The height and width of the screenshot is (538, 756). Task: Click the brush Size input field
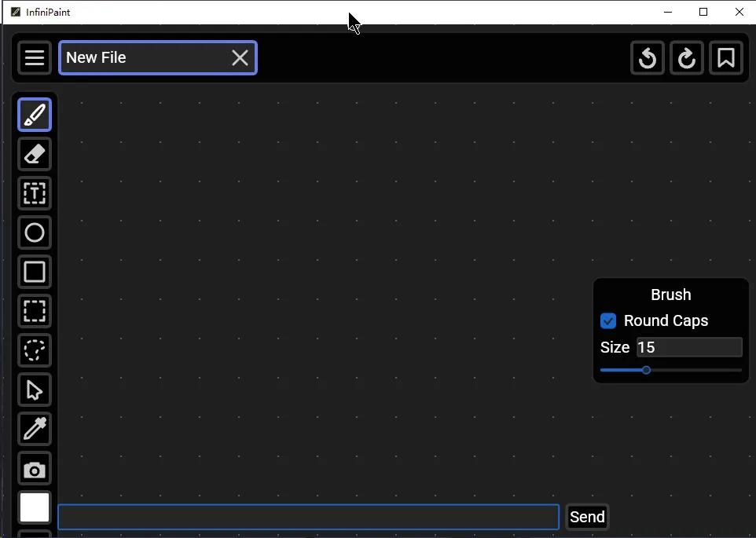(689, 347)
